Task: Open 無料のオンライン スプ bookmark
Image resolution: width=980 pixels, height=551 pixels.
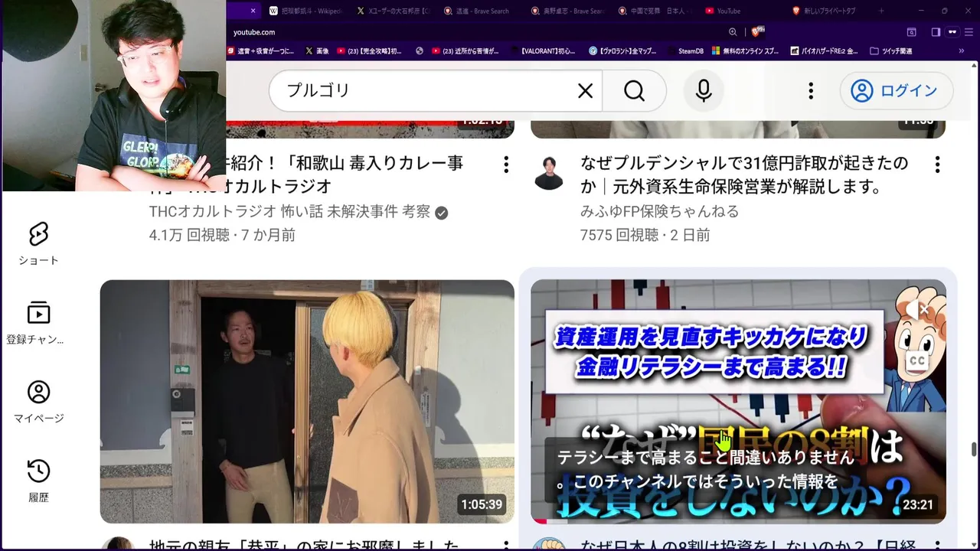Action: coord(746,51)
